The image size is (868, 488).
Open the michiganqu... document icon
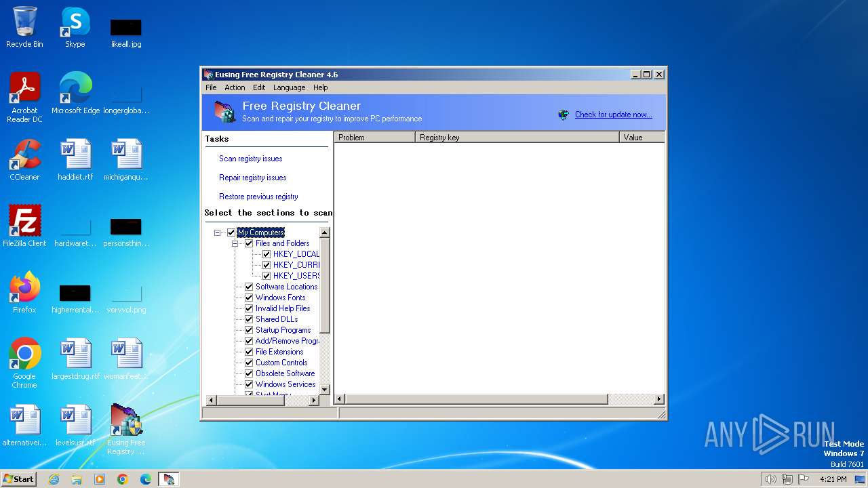click(x=126, y=159)
